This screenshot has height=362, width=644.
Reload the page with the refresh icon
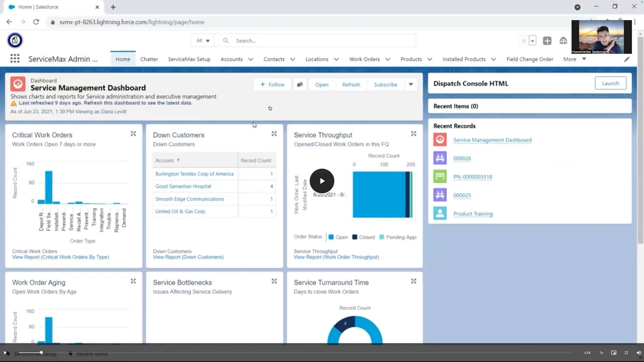point(36,22)
